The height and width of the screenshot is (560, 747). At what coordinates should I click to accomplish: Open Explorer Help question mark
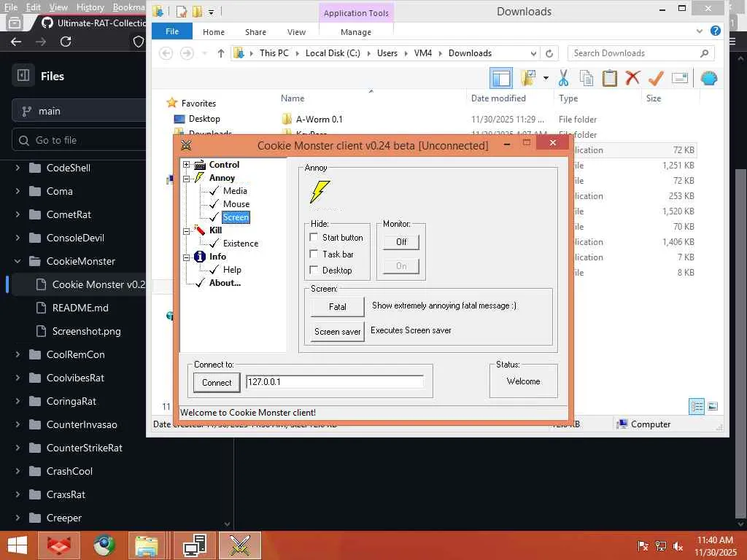point(715,31)
